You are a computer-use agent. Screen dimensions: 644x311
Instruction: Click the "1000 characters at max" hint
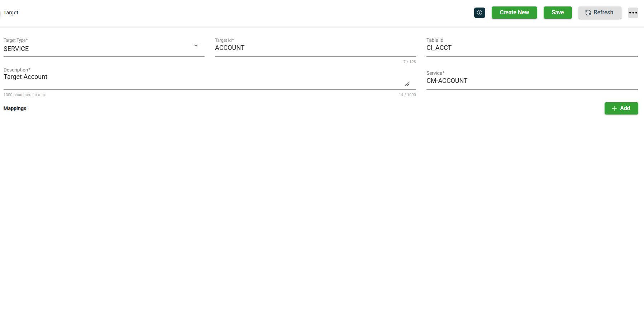click(x=25, y=95)
